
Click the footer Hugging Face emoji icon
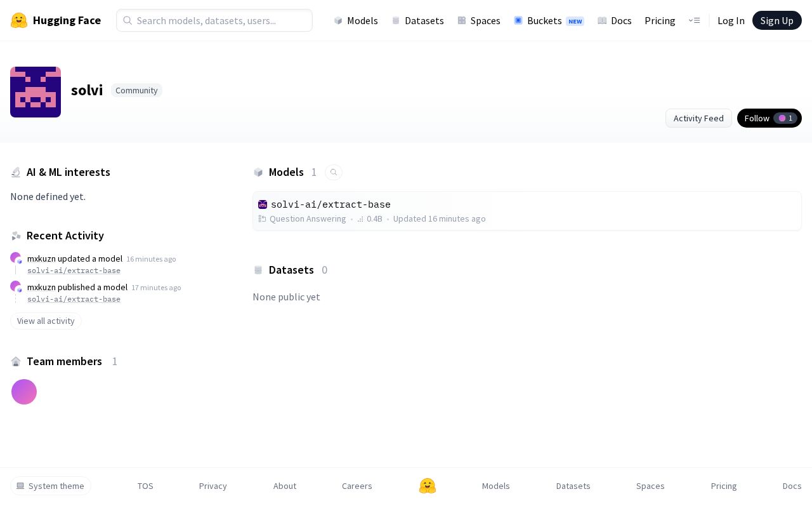(428, 486)
